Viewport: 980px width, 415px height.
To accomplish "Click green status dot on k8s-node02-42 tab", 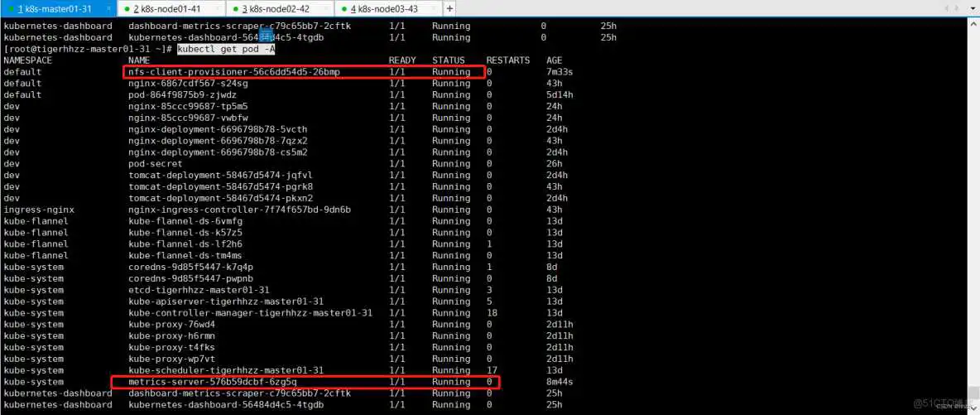I will coord(234,9).
